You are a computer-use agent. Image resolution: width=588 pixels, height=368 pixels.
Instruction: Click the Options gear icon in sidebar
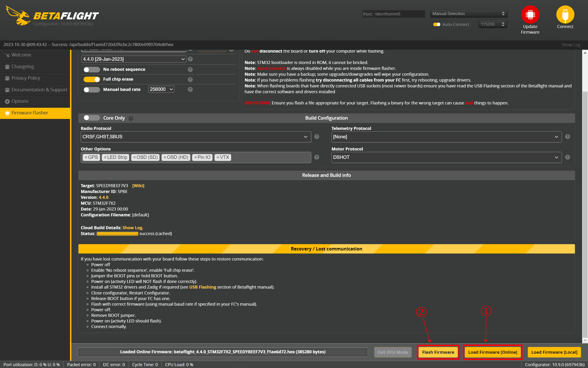(x=7, y=101)
